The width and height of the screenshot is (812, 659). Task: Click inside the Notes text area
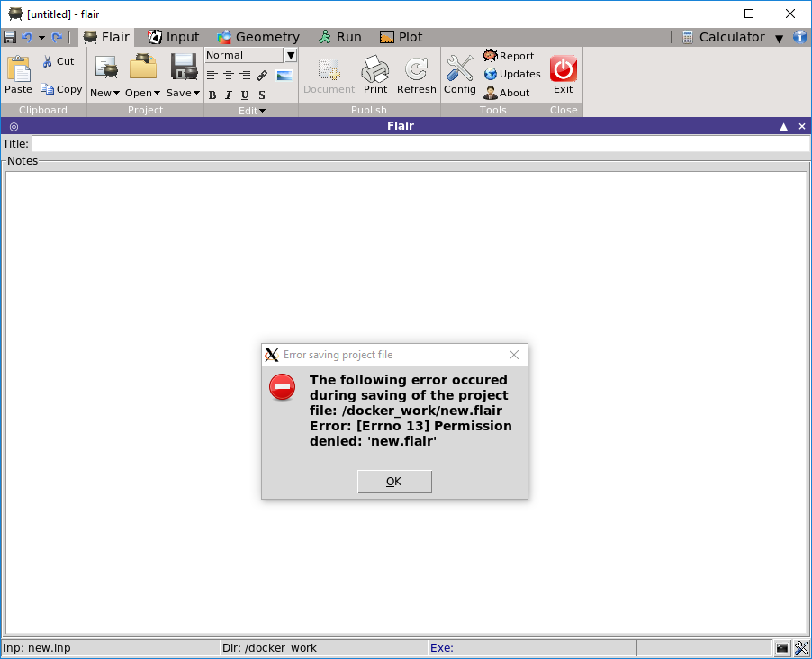point(407,403)
